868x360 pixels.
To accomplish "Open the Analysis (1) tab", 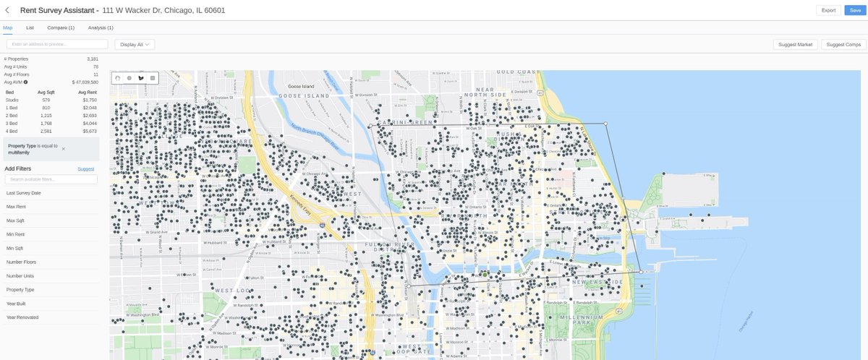I will pos(101,27).
